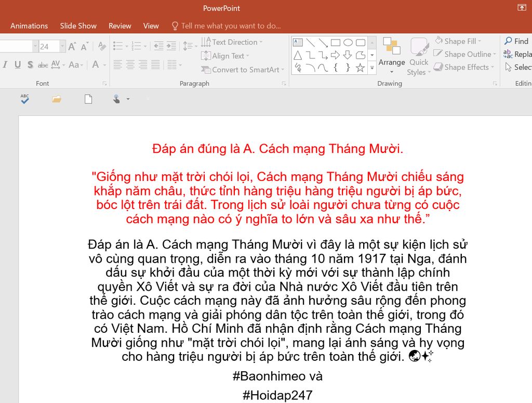Open file using folder icon

tap(56, 99)
